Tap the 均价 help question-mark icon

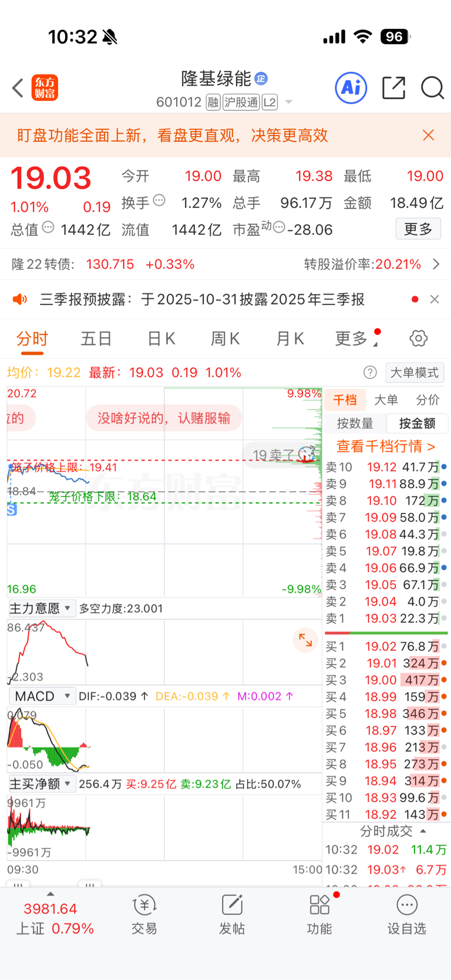click(x=370, y=373)
